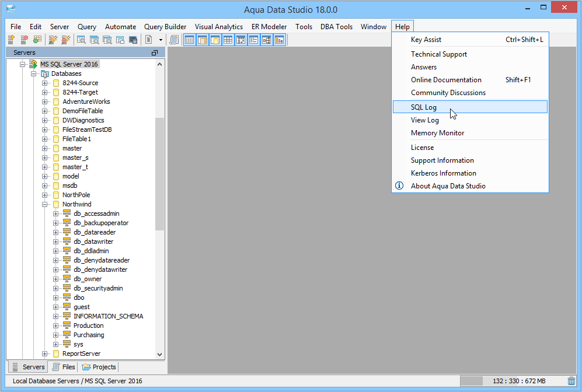Collapse the MS SQL Server 2016 node
The height and width of the screenshot is (392, 582).
22,64
